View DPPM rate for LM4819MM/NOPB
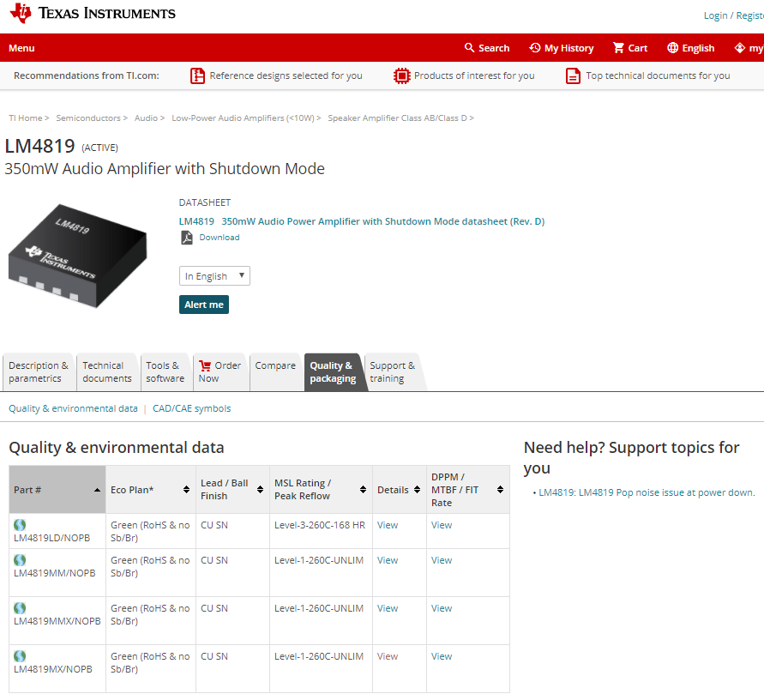Viewport: 764px width, 700px height. coord(442,560)
